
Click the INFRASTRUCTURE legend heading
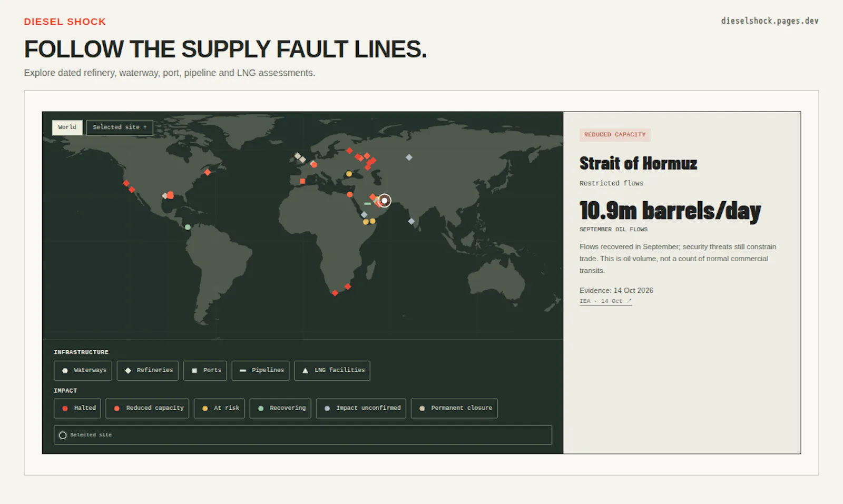click(81, 352)
